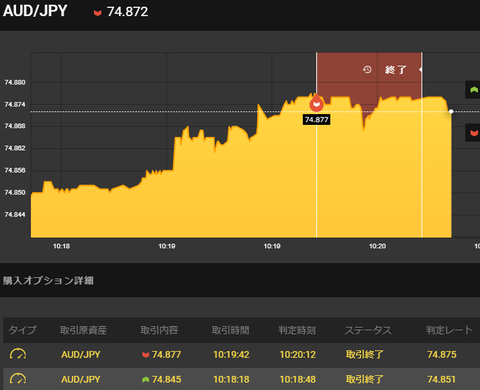Click AUD/JPY in the 10:18:18 trade row

[x=81, y=379]
